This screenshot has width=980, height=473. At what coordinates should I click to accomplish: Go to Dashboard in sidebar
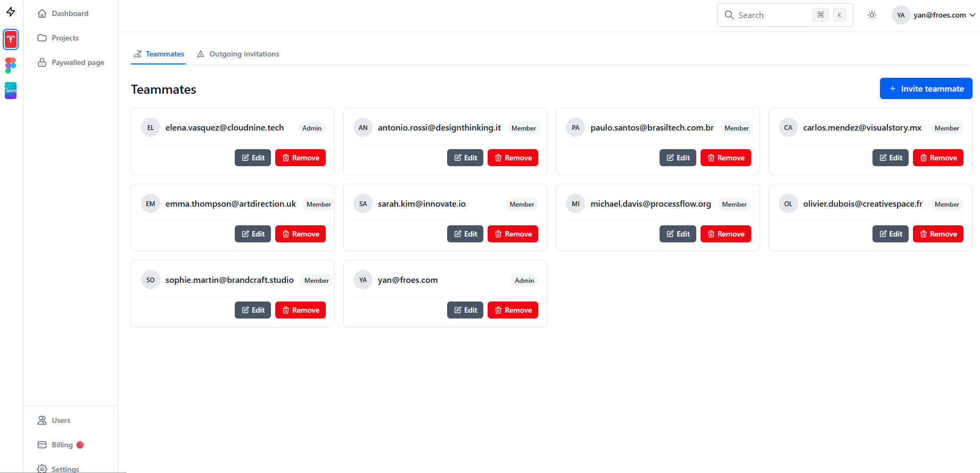coord(70,13)
